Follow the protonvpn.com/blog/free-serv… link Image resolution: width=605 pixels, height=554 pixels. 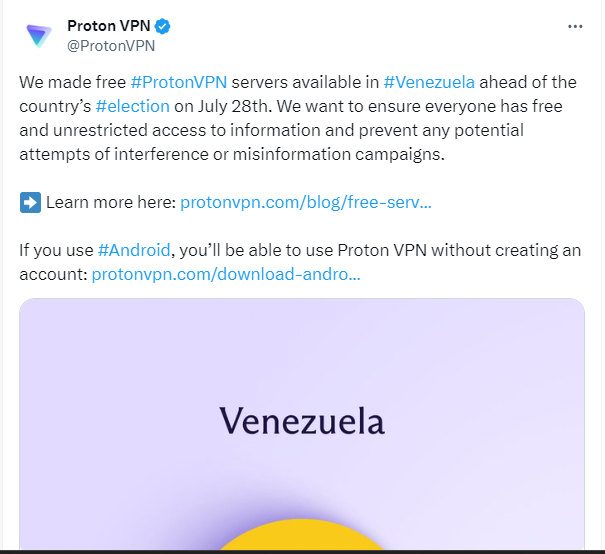tap(306, 202)
